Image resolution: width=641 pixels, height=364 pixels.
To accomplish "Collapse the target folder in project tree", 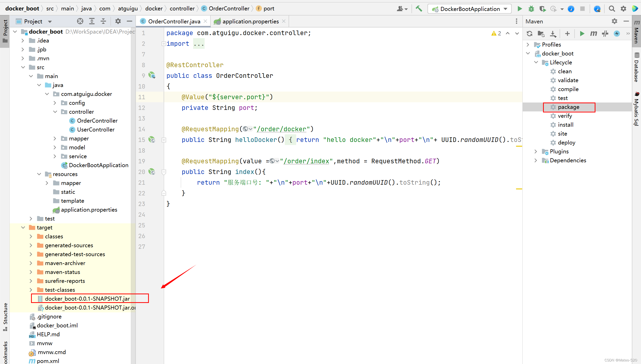I will click(x=23, y=227).
